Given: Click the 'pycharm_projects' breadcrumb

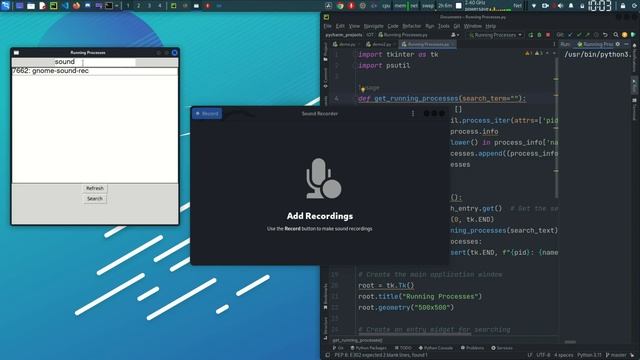Looking at the screenshot, I should (344, 35).
